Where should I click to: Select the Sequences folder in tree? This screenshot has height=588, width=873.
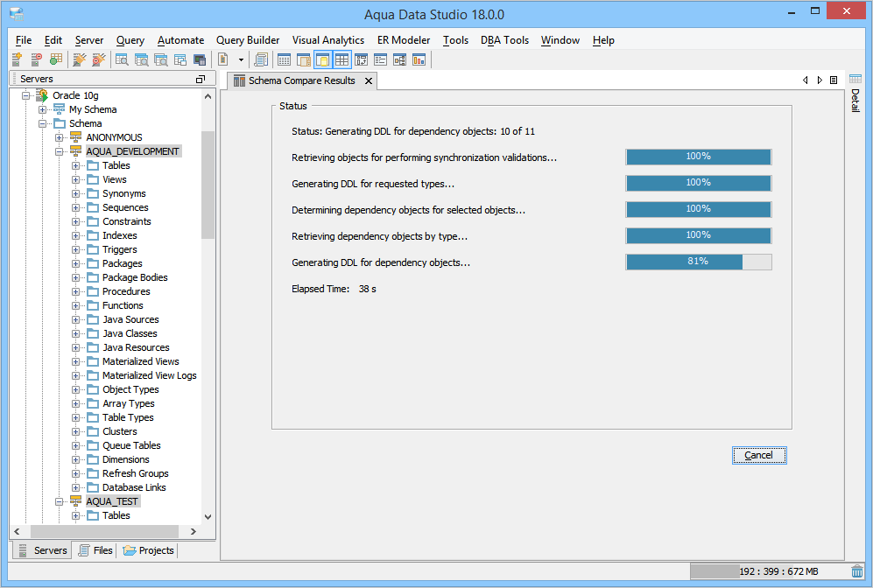[x=125, y=207]
